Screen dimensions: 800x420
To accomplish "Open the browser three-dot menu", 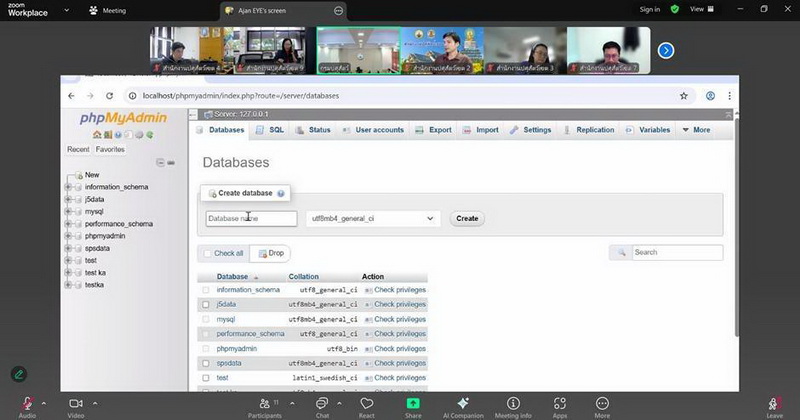I will click(x=730, y=96).
